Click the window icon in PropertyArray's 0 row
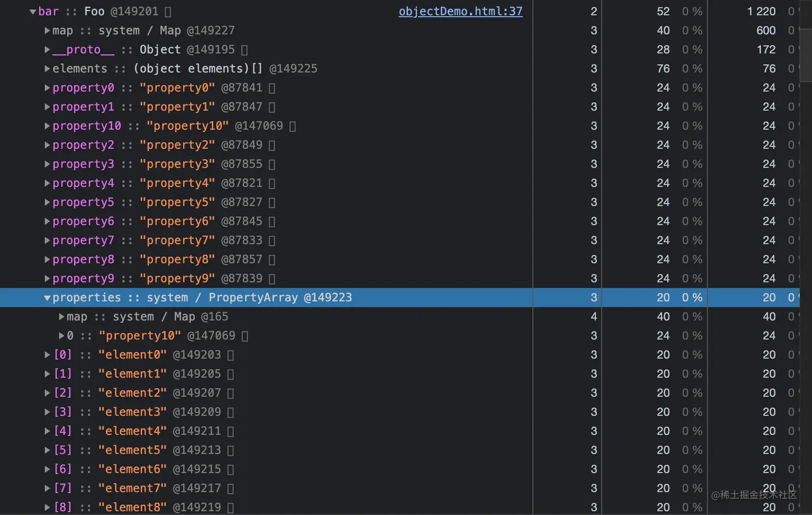Image resolution: width=812 pixels, height=515 pixels. [x=245, y=336]
